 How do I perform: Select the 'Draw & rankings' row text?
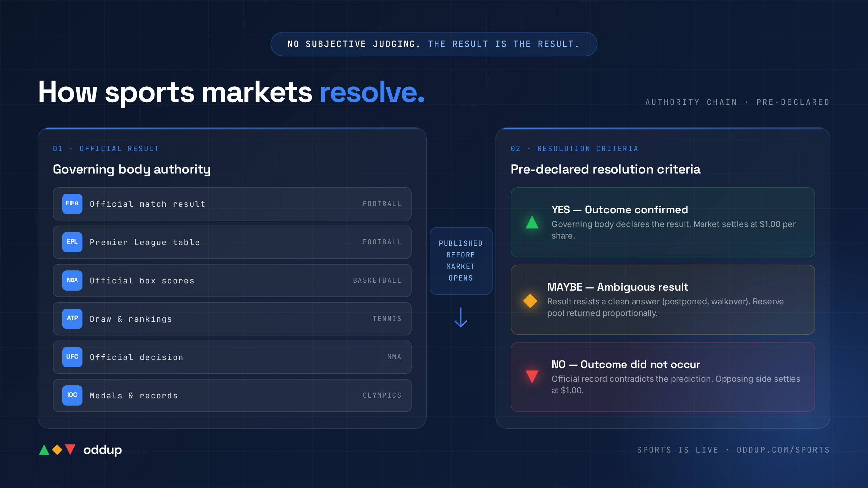click(x=131, y=319)
